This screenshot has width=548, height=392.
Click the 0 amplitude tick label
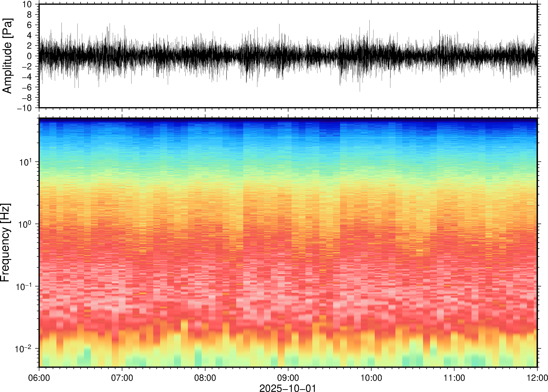[29, 56]
